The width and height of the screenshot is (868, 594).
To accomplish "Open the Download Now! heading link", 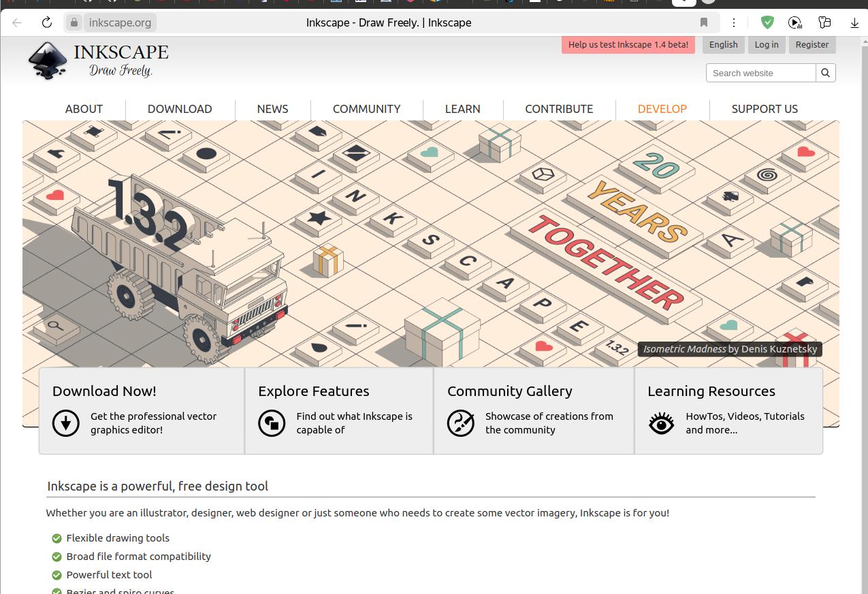I will click(104, 391).
